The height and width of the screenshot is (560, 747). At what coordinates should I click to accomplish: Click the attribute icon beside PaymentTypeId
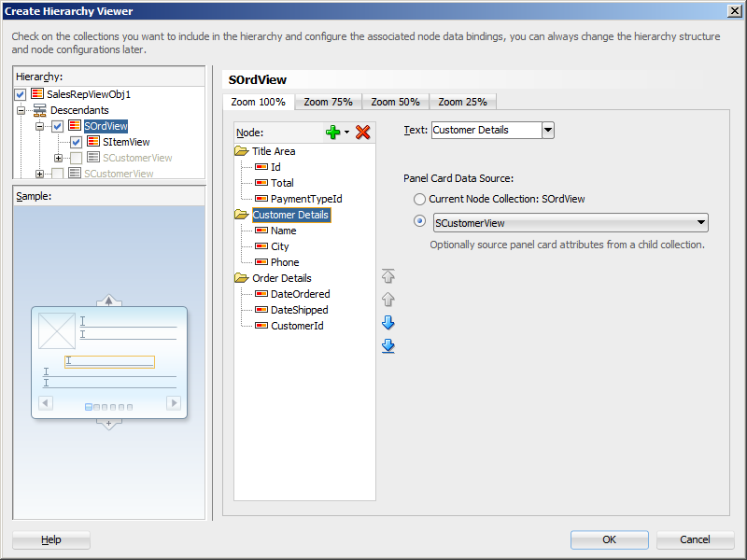[x=261, y=199]
